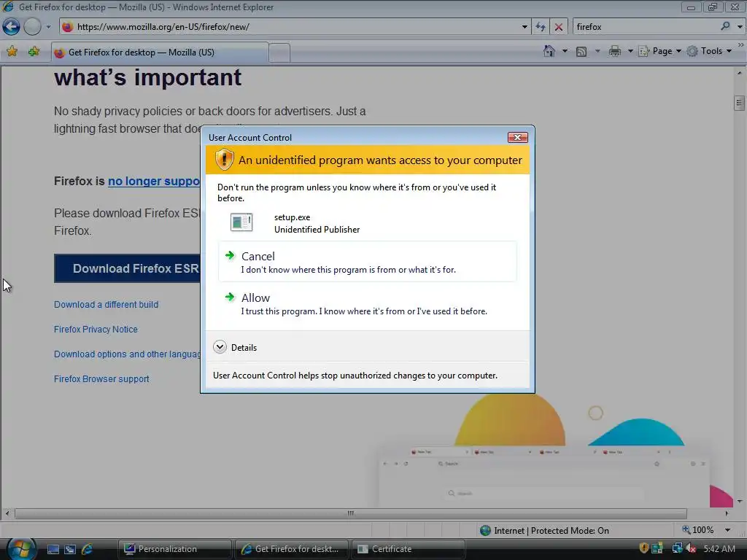This screenshot has height=560, width=747.
Task: Expand the Home button dropdown arrow
Action: (565, 51)
